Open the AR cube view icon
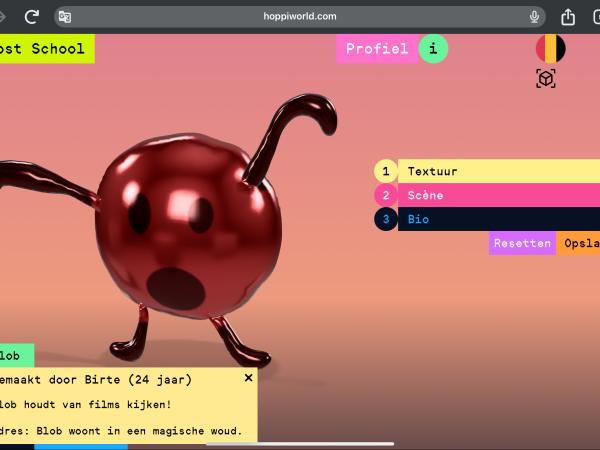The image size is (600, 450). pos(546,79)
